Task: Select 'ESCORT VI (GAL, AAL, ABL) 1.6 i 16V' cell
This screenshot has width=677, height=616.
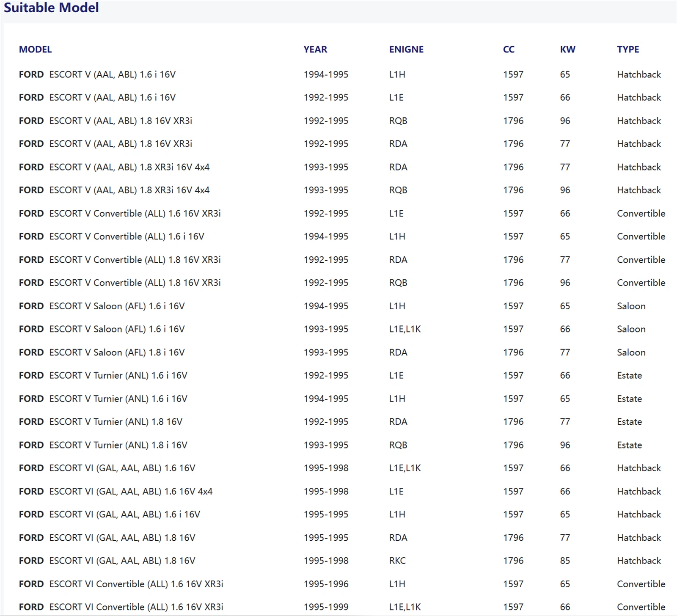Action: (124, 514)
